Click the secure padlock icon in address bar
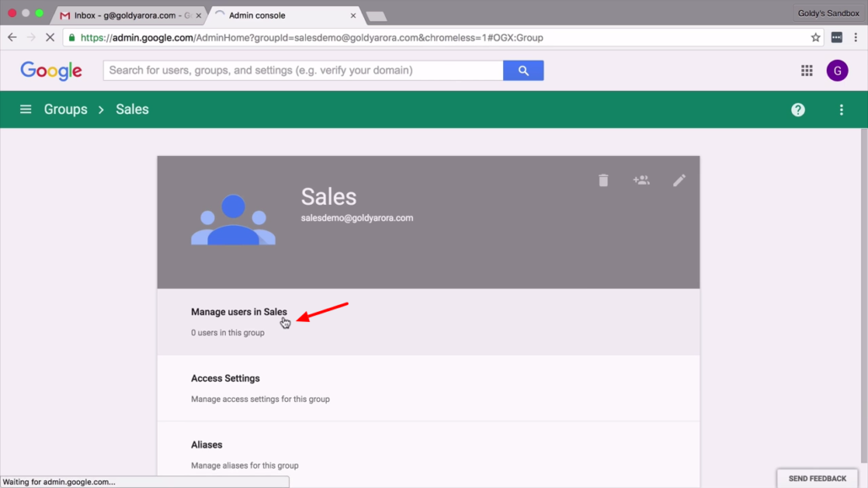This screenshot has height=488, width=868. click(72, 38)
